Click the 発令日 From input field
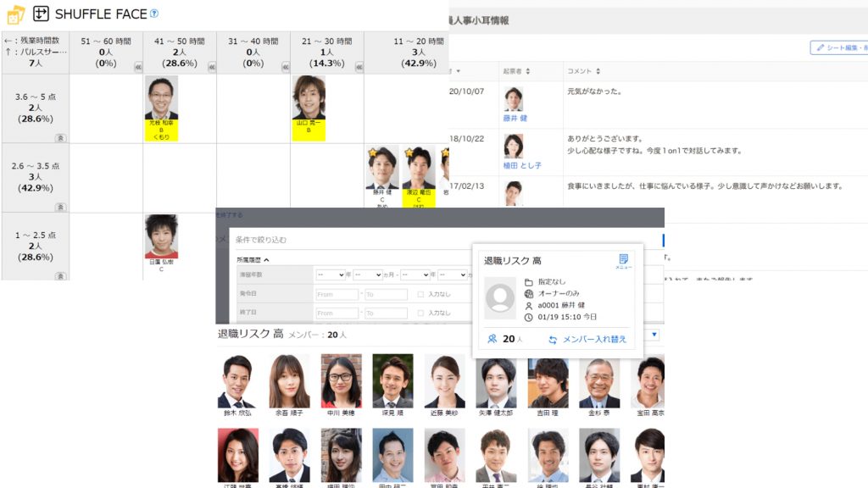The image size is (868, 488). coord(337,294)
